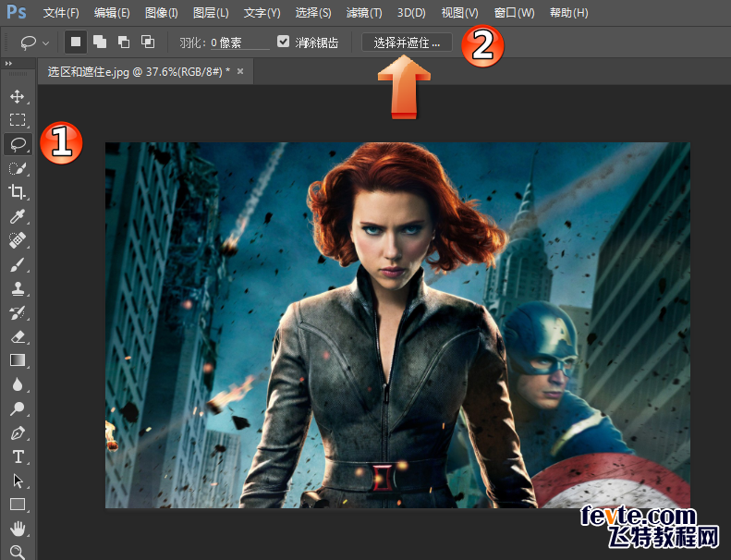Select the Crop tool
Screen dimensions: 731x560
[18, 192]
